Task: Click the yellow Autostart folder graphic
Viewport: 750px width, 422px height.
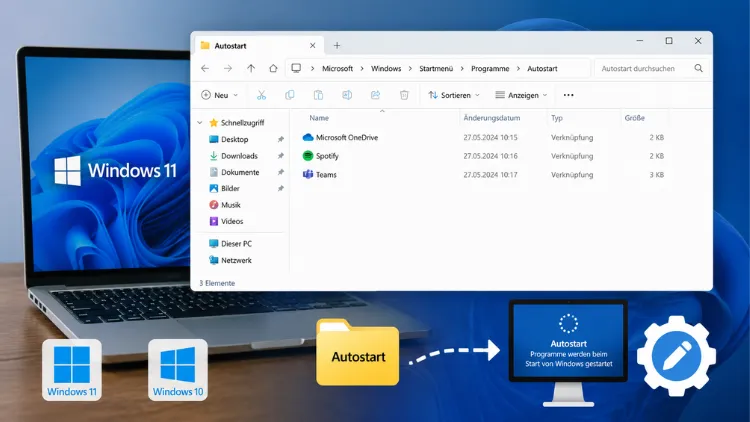Action: click(357, 352)
